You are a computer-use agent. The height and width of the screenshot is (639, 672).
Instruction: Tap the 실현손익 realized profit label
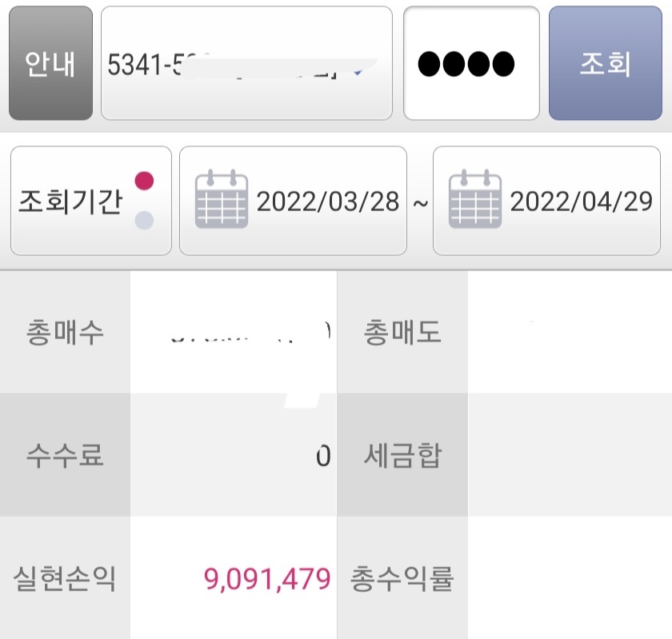(65, 578)
